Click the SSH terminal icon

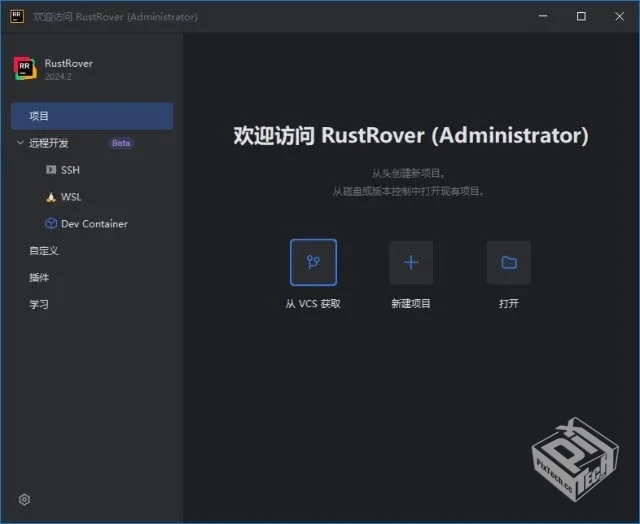[x=51, y=169]
